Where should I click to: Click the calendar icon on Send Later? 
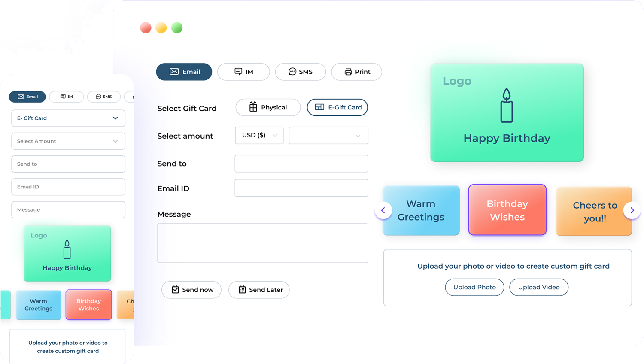tap(242, 290)
